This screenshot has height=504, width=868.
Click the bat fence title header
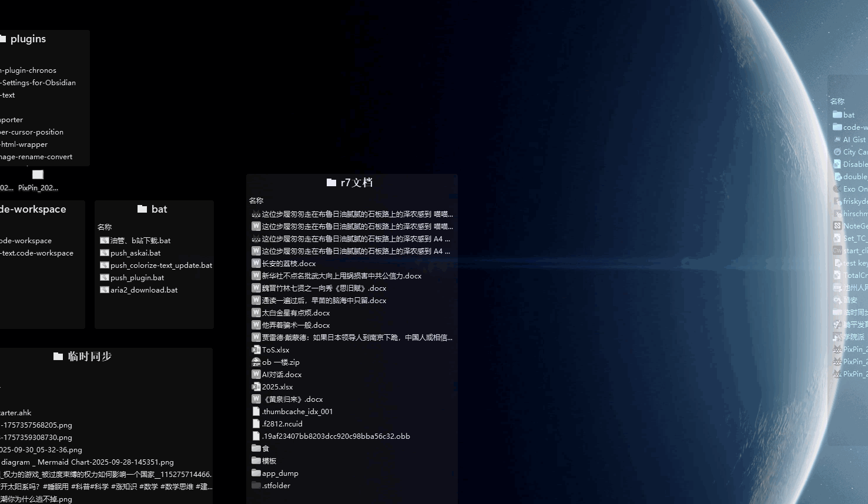[x=153, y=209]
